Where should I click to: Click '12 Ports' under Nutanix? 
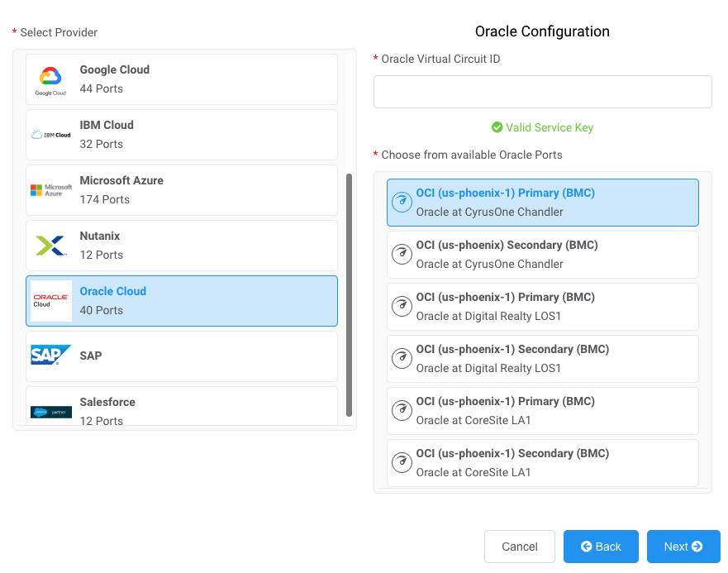(101, 255)
